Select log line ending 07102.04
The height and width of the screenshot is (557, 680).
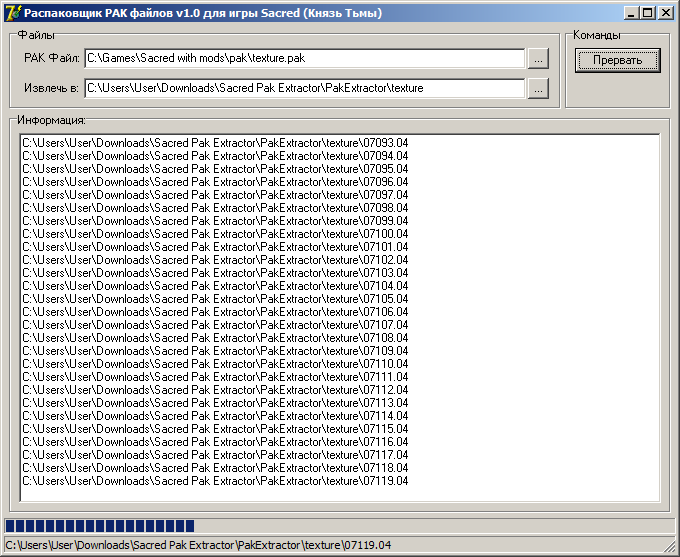point(215,260)
